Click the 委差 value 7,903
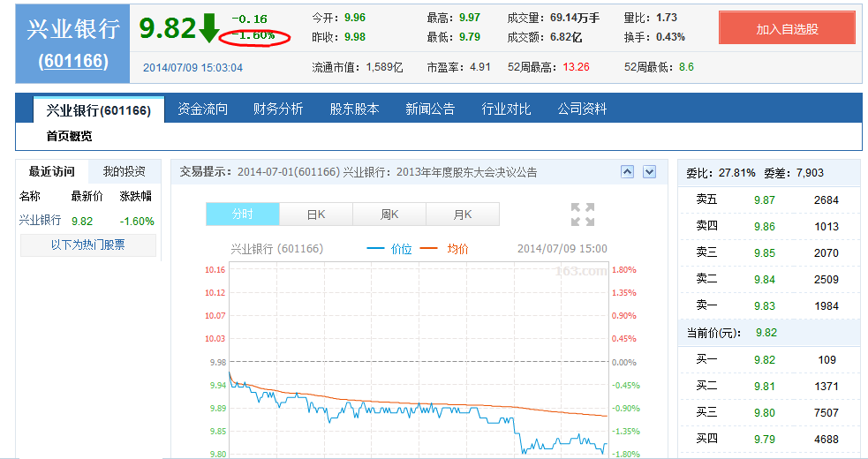Screen dimensions: 868x459 click(x=810, y=173)
